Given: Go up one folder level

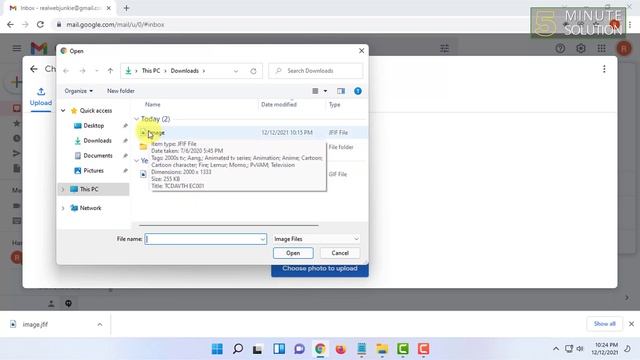Looking at the screenshot, I should tap(110, 71).
